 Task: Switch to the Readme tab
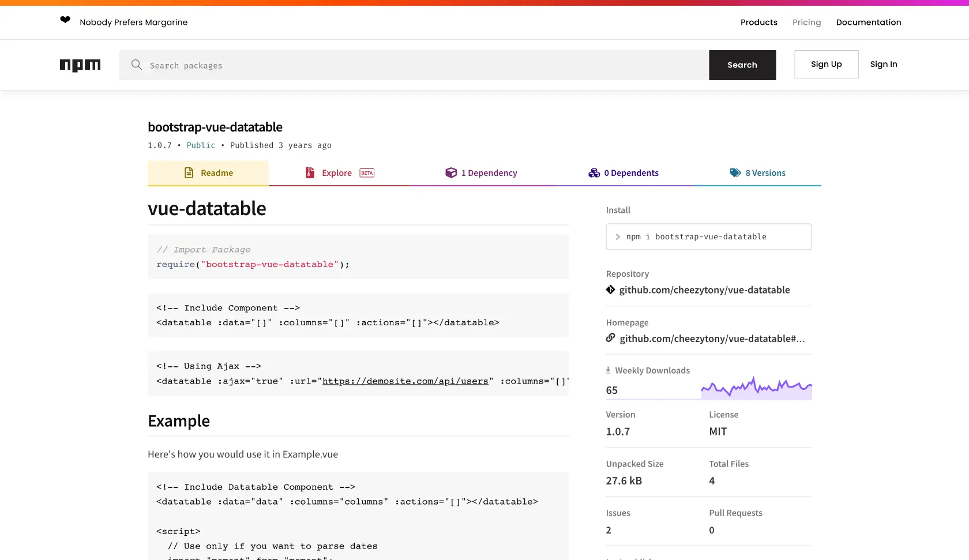(208, 173)
